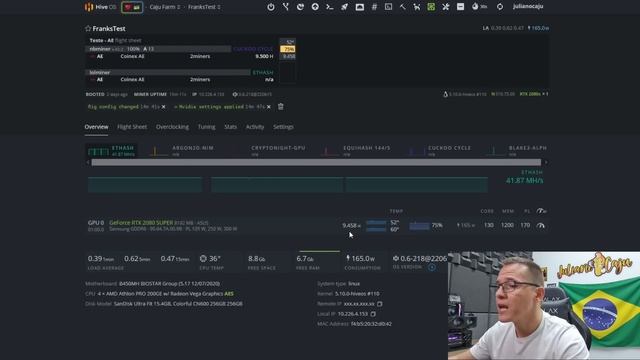Click the miner actions toolbar icon
Viewport: 640px width, 360px height.
(x=300, y=7)
